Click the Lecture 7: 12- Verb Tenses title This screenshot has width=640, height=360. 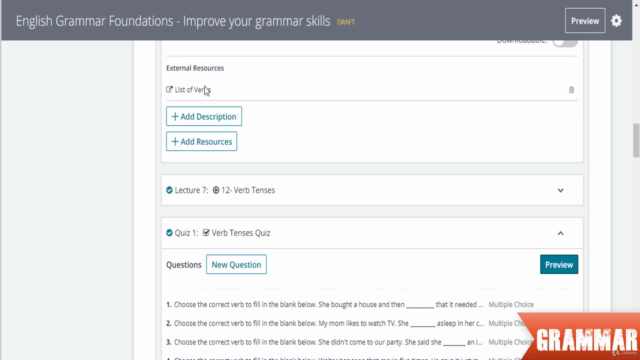point(225,190)
